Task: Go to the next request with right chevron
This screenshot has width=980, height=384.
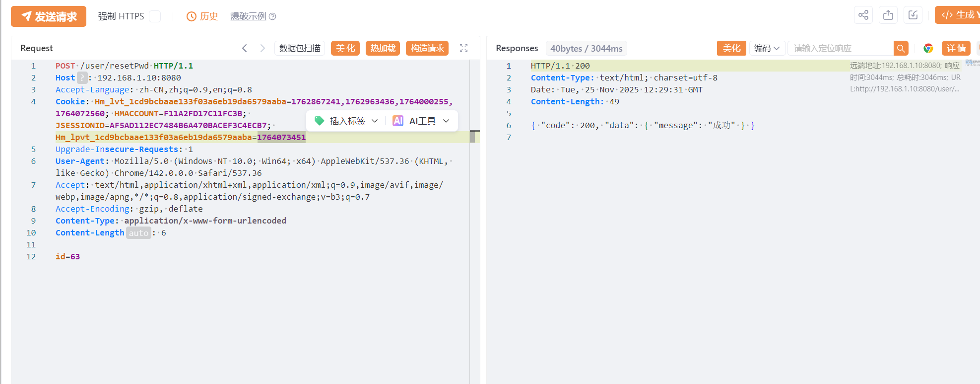Action: (262, 48)
